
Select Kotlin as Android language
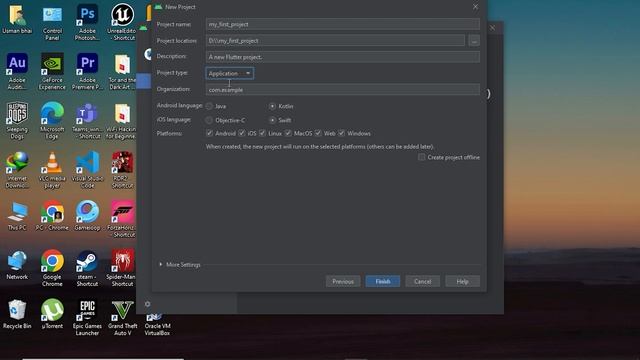[272, 106]
